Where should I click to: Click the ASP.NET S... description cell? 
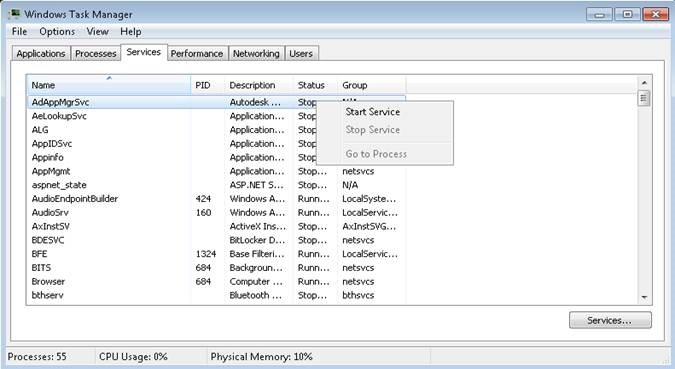coord(257,185)
